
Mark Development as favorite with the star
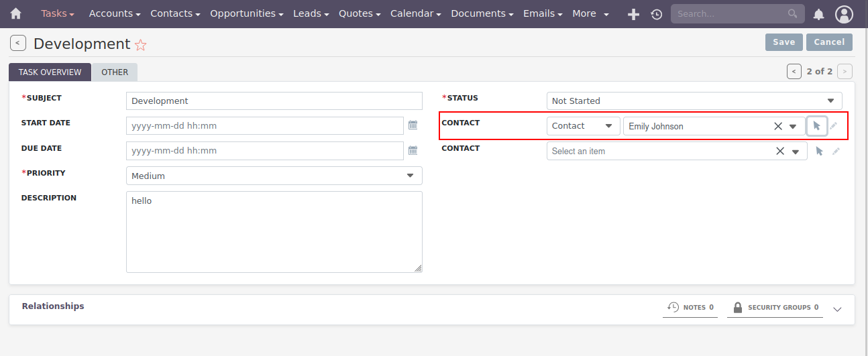pyautogui.click(x=141, y=45)
